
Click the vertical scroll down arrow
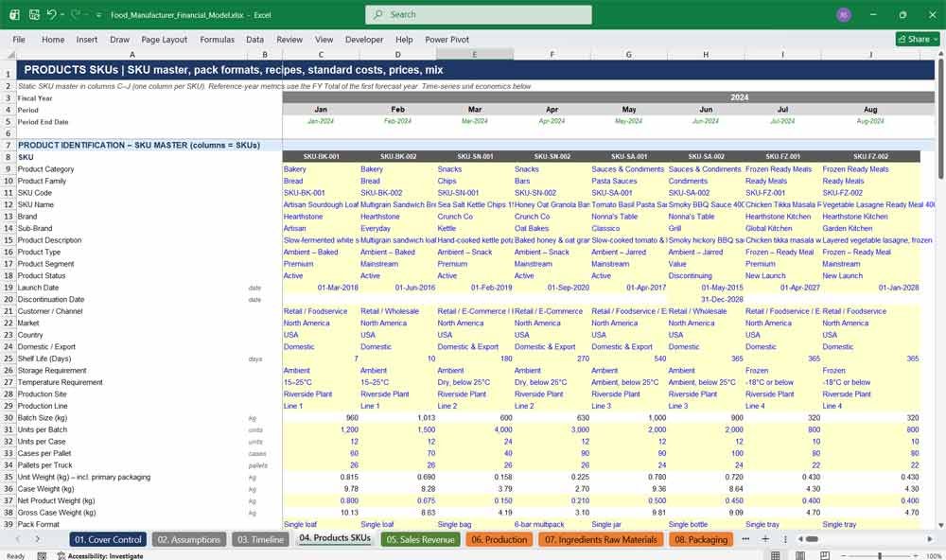940,526
